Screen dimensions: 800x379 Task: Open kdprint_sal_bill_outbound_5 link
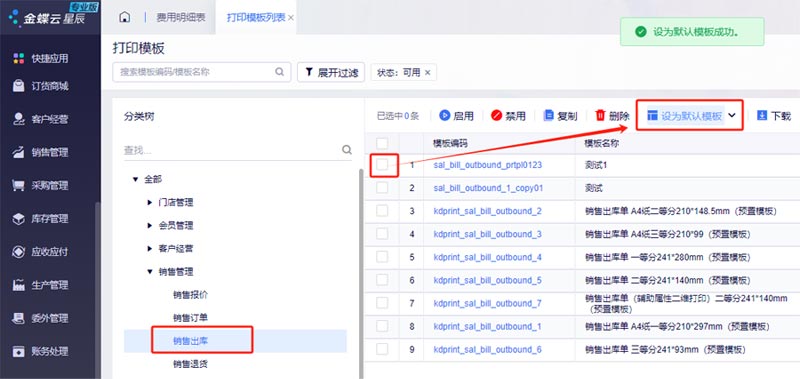tap(488, 280)
